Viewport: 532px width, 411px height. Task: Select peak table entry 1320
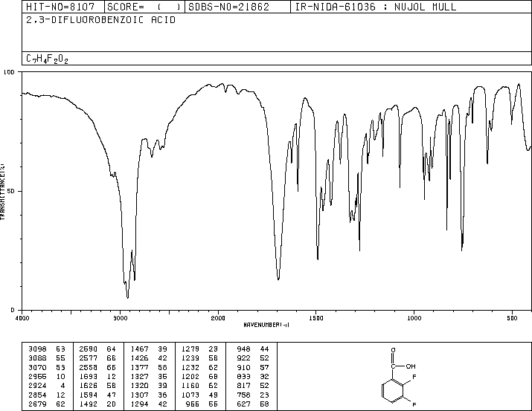(149, 386)
